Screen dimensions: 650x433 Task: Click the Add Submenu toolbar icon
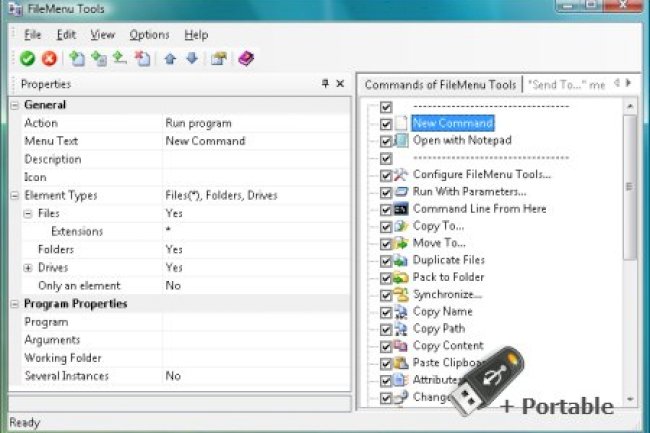tap(99, 58)
